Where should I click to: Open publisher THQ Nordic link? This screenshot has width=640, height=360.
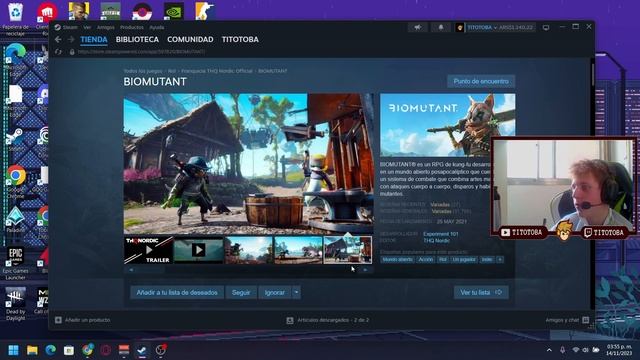click(436, 240)
